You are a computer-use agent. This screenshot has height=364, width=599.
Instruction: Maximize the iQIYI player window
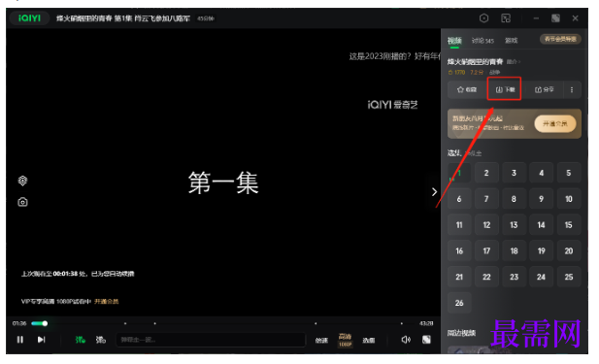click(555, 17)
